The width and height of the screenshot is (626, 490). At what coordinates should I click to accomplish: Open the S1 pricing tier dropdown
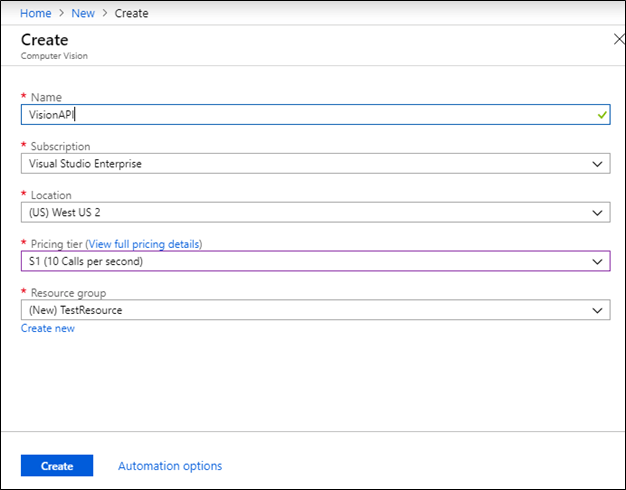coord(300,261)
